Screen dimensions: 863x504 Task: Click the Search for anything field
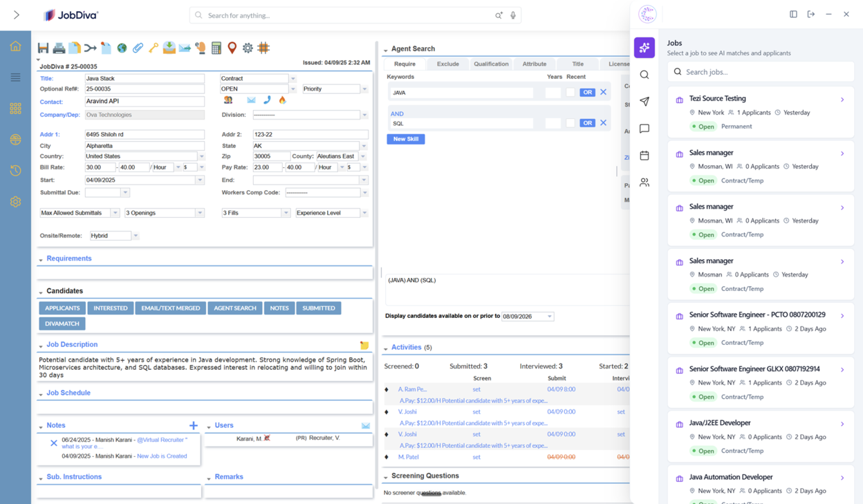355,15
